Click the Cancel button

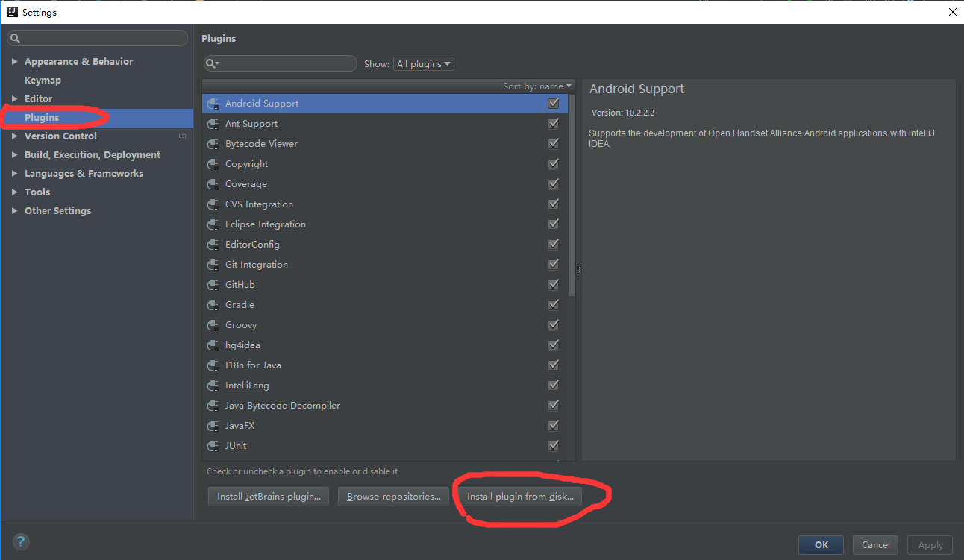876,545
